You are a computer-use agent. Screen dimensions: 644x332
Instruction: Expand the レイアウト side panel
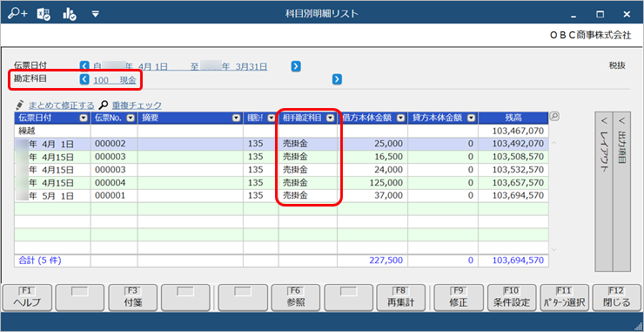click(x=604, y=191)
